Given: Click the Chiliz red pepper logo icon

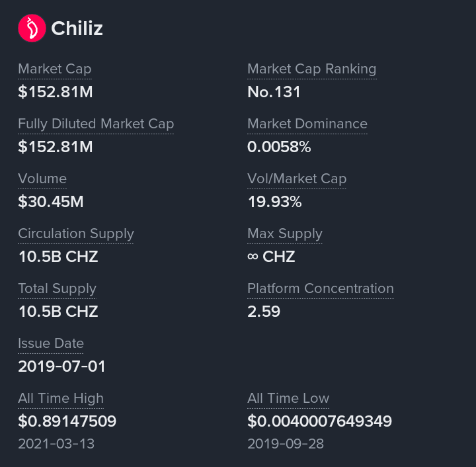Looking at the screenshot, I should click(32, 28).
